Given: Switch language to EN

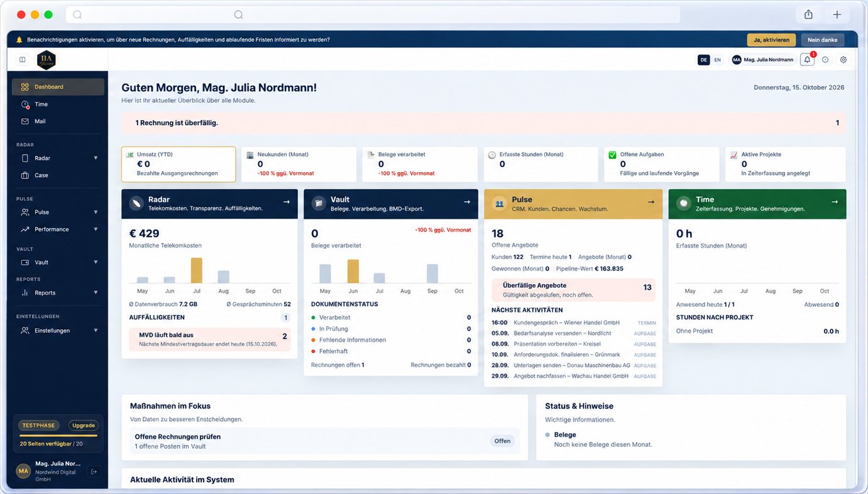Looking at the screenshot, I should coord(717,60).
